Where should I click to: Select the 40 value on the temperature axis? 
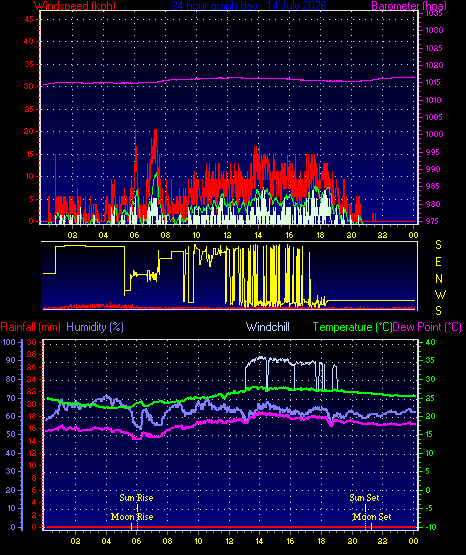click(x=430, y=342)
